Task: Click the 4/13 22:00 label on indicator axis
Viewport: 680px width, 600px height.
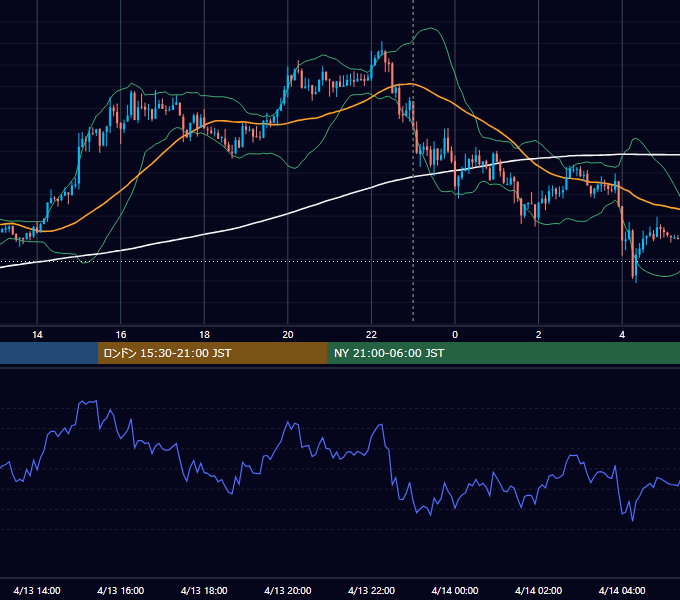Action: (371, 590)
